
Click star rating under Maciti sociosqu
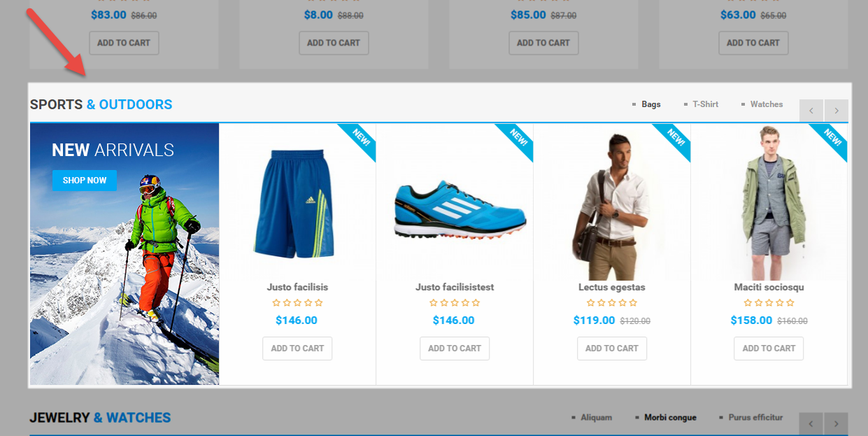pos(769,303)
